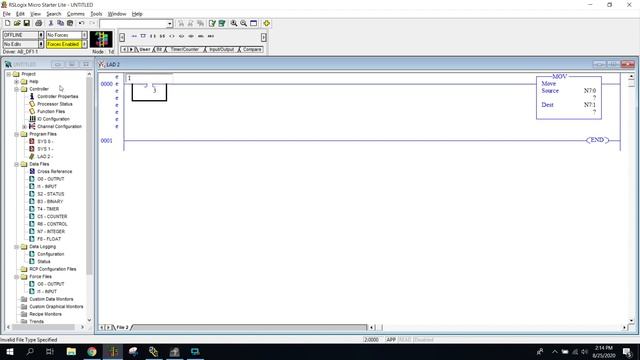The image size is (640, 360).
Task: Click the rung instruction text entry field
Action: (150, 78)
